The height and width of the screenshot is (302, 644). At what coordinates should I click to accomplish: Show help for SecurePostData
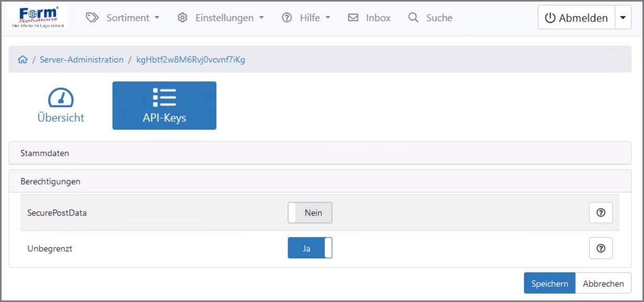click(x=601, y=213)
